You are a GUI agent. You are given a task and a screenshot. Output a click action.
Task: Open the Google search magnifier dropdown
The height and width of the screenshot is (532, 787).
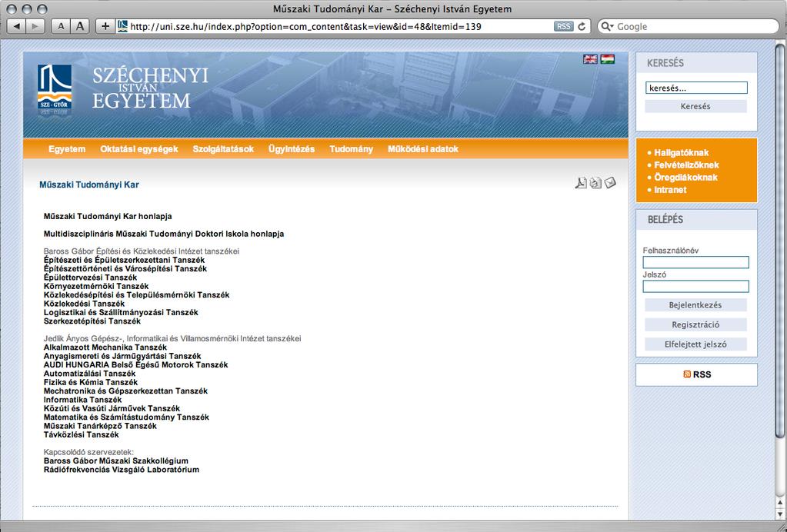(607, 27)
